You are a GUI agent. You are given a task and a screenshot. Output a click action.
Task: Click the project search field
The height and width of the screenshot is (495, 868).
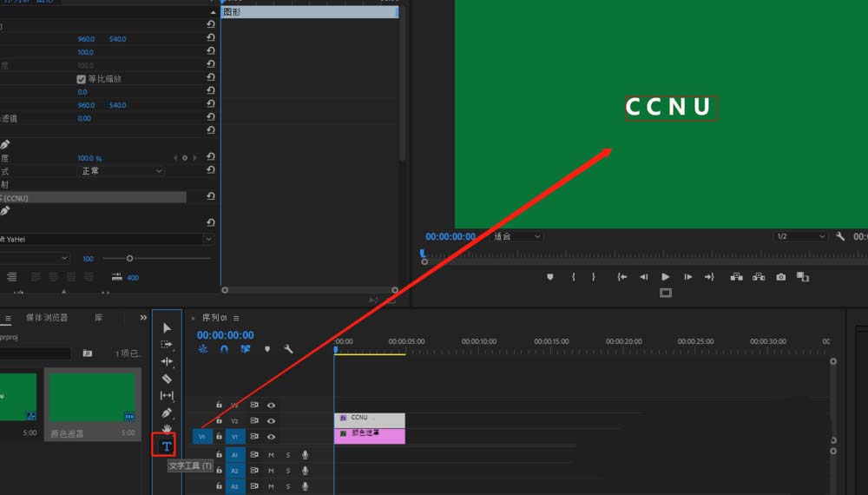[36, 353]
